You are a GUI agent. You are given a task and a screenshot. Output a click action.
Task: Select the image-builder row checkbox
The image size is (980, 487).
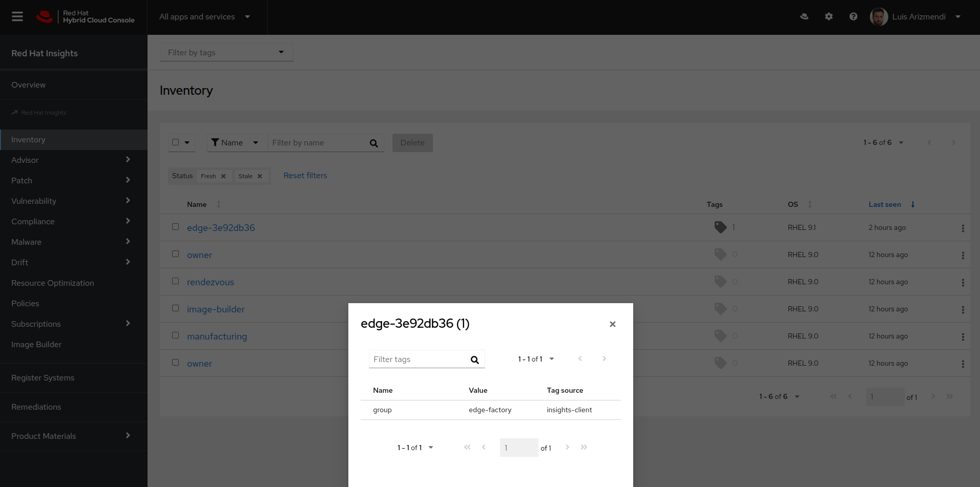click(176, 308)
